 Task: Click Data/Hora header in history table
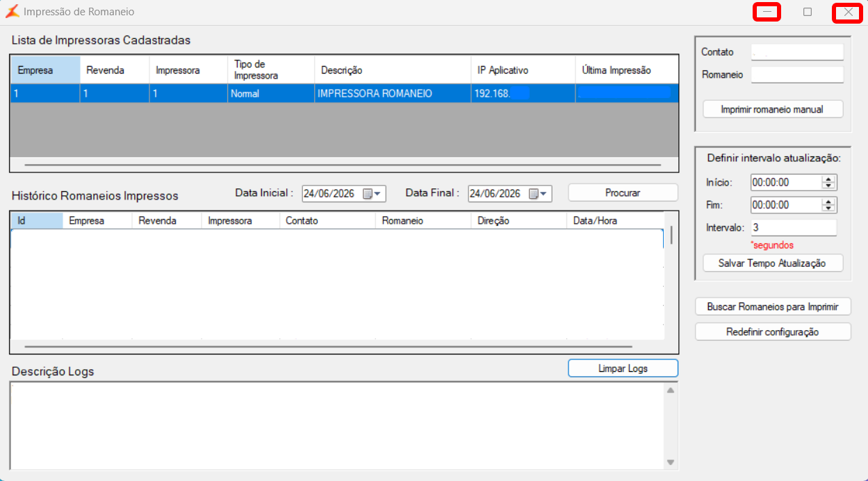tap(615, 220)
